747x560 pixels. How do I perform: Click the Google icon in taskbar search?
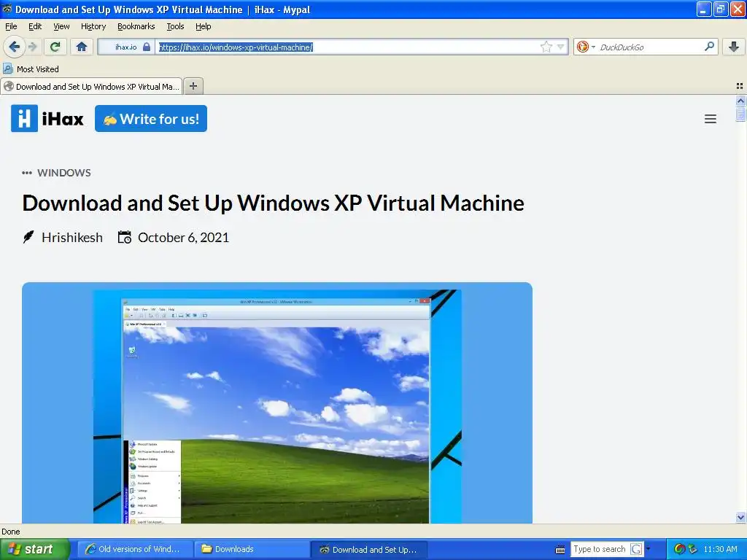coord(636,549)
